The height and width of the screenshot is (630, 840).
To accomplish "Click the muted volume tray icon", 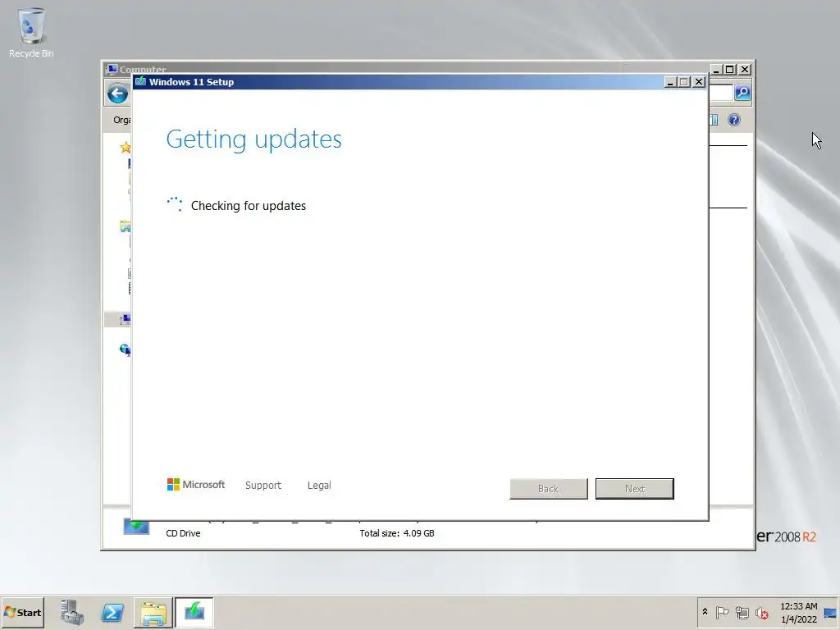I will point(762,612).
